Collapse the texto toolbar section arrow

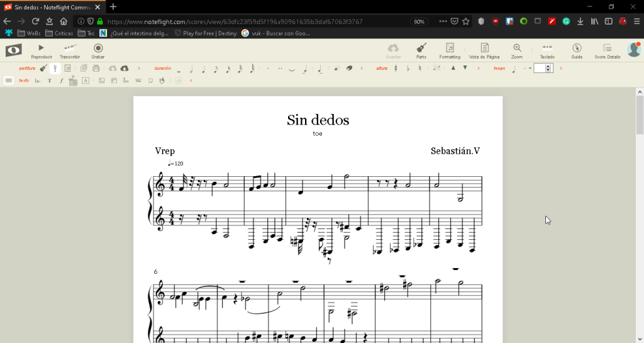[x=191, y=81]
